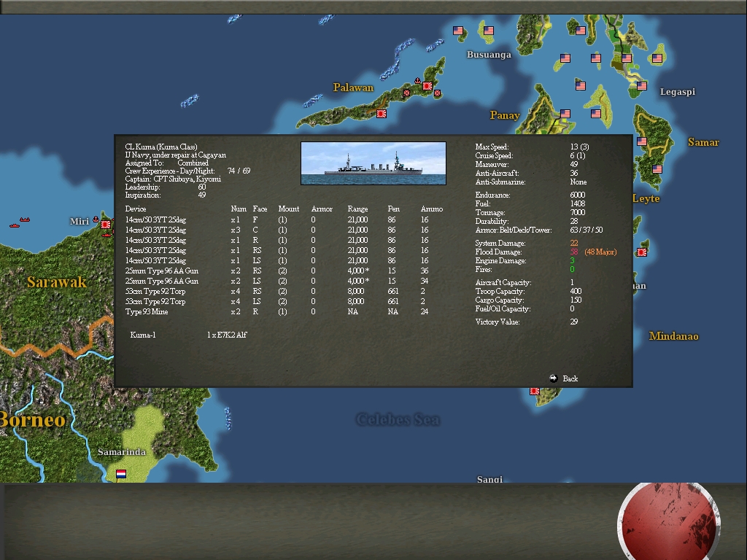Click the Back button in ship dialog

(x=564, y=378)
